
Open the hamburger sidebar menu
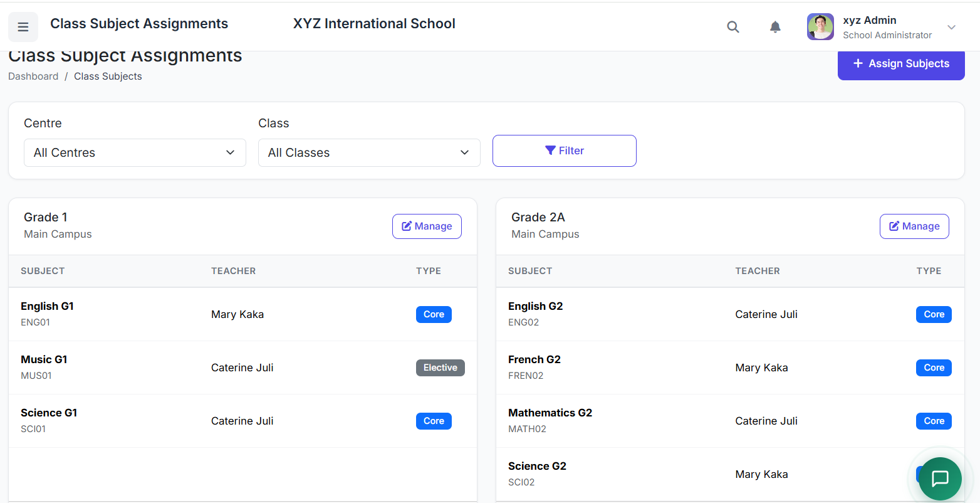[x=23, y=27]
